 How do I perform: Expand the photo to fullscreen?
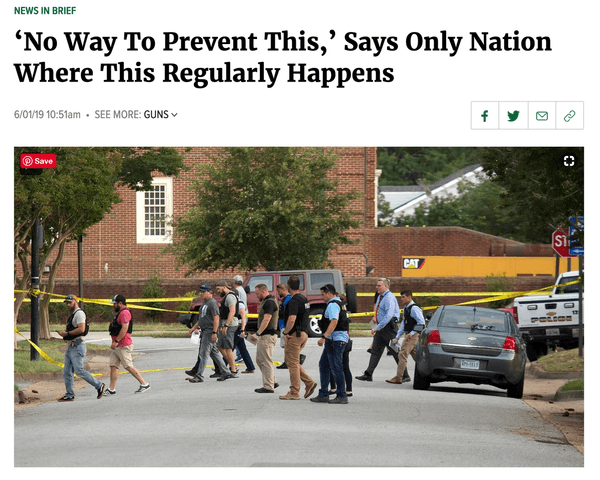coord(569,161)
